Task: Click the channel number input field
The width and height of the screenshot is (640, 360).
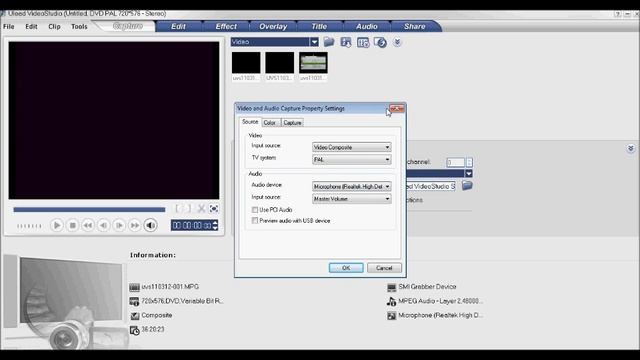Action: (x=456, y=162)
